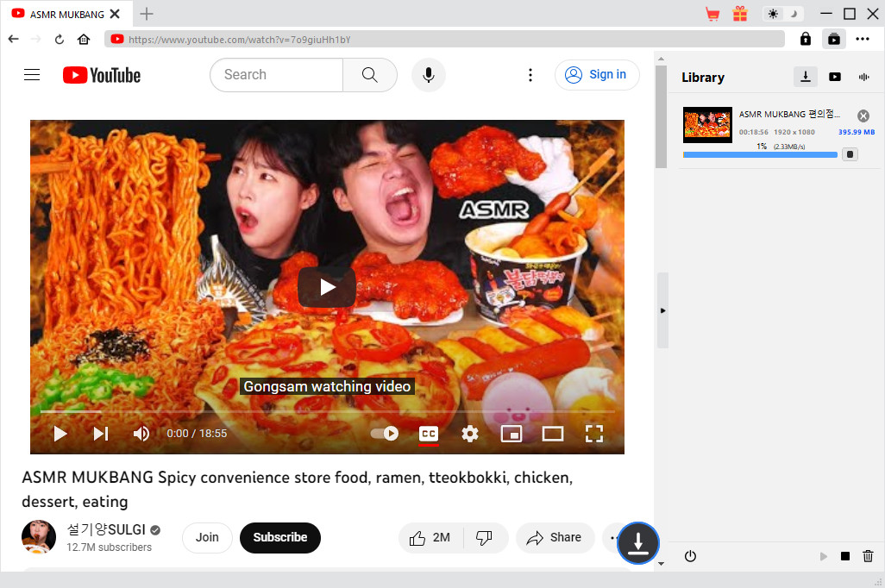Click the Subscribe button

tap(279, 537)
